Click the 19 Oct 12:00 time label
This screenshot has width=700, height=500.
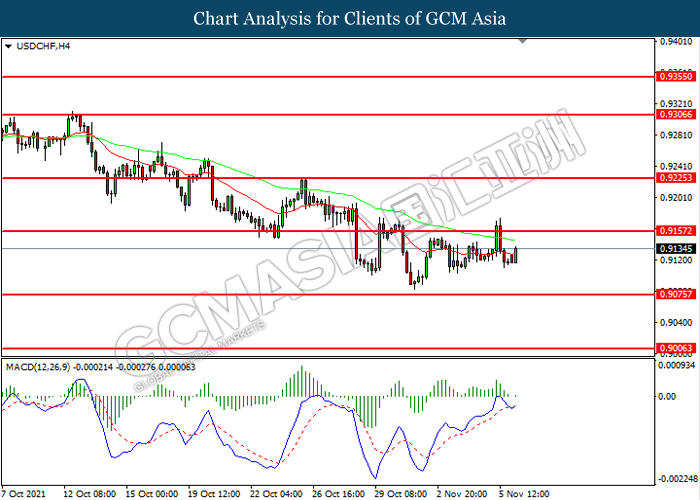[x=214, y=494]
